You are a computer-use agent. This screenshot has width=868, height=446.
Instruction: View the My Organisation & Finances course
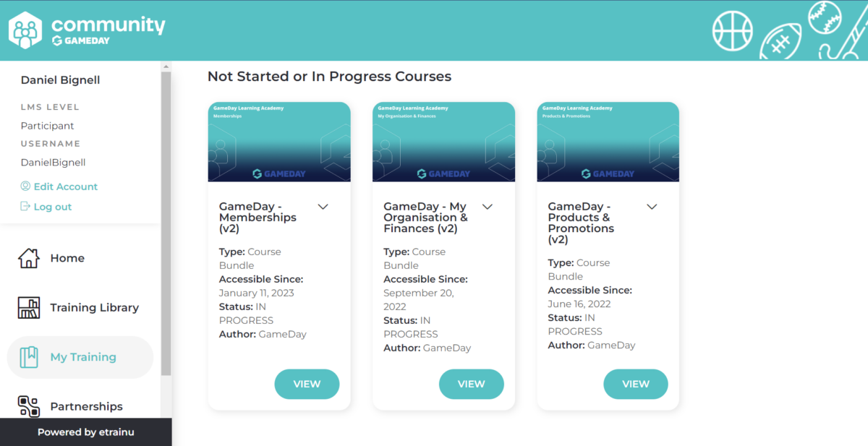coord(471,384)
